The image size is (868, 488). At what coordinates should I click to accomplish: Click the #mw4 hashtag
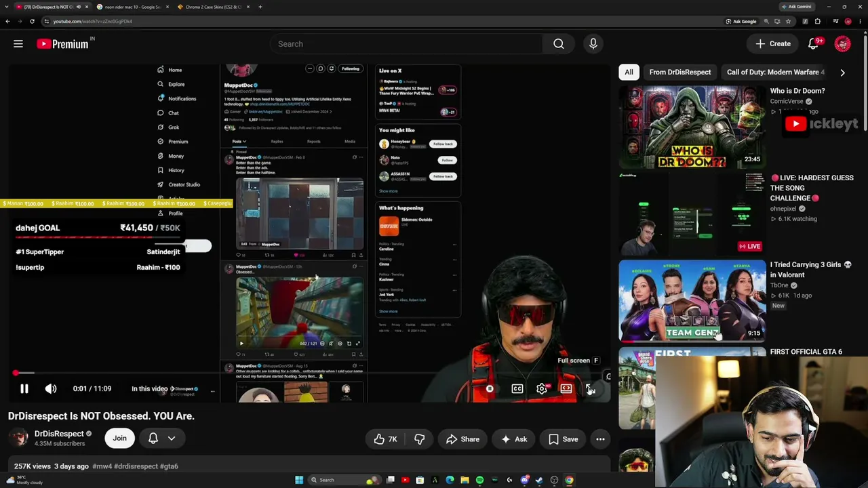point(102,466)
